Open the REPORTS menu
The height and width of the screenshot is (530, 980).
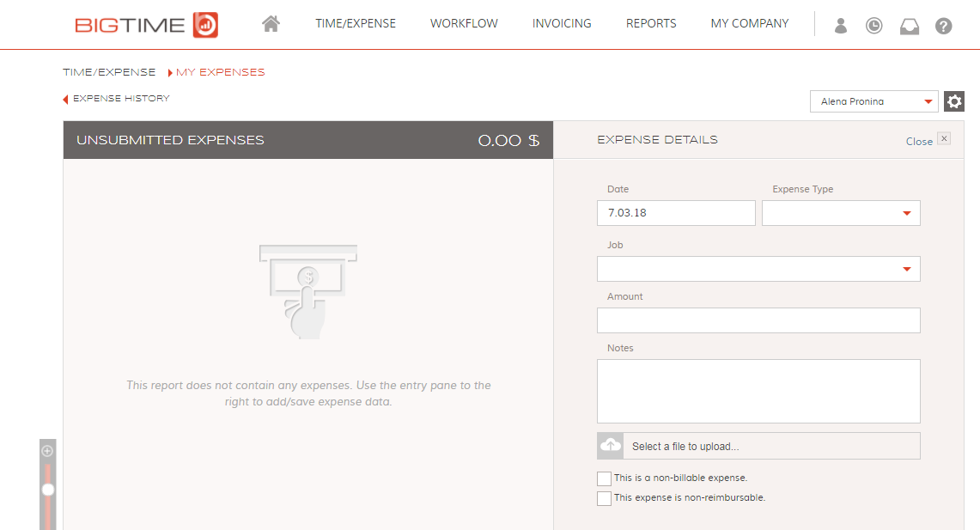coord(651,24)
